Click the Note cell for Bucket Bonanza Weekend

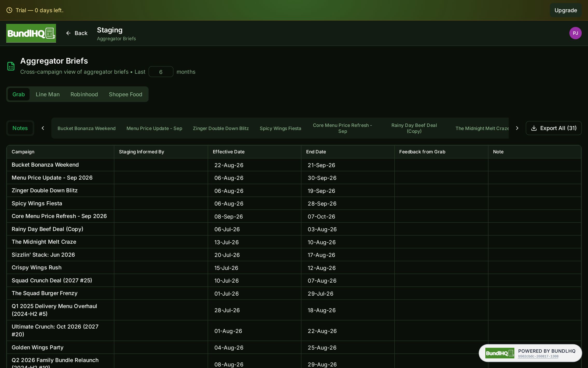pos(535,165)
